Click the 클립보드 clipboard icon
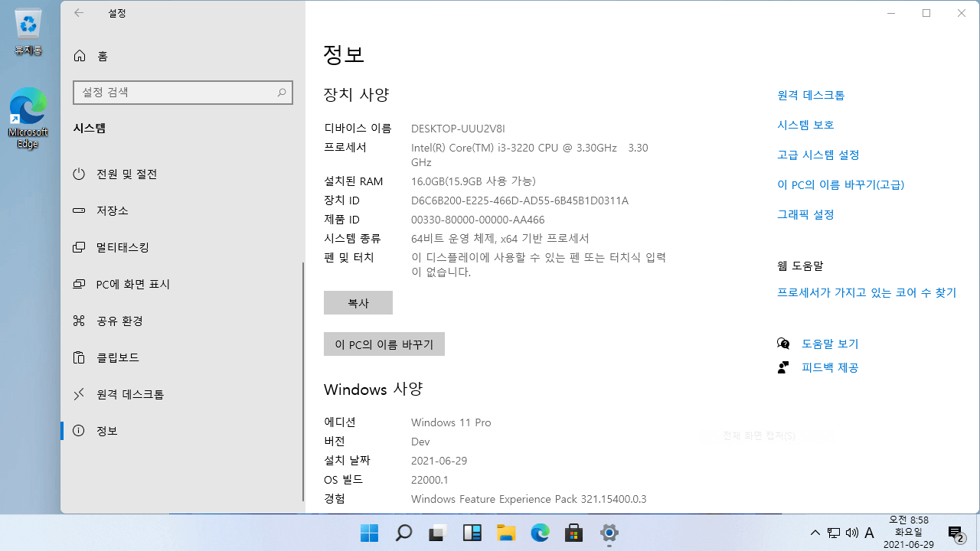 click(x=79, y=357)
